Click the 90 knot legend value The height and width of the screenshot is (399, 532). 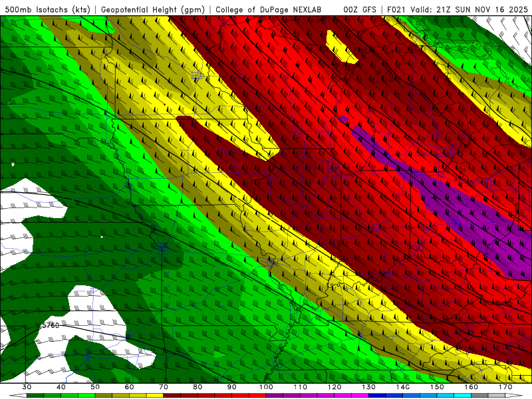tap(231, 387)
